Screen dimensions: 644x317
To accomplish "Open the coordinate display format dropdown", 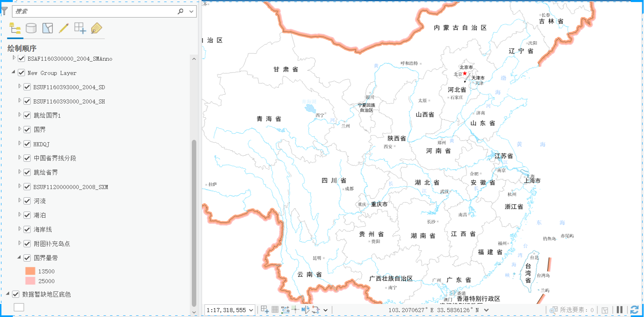I will 486,310.
